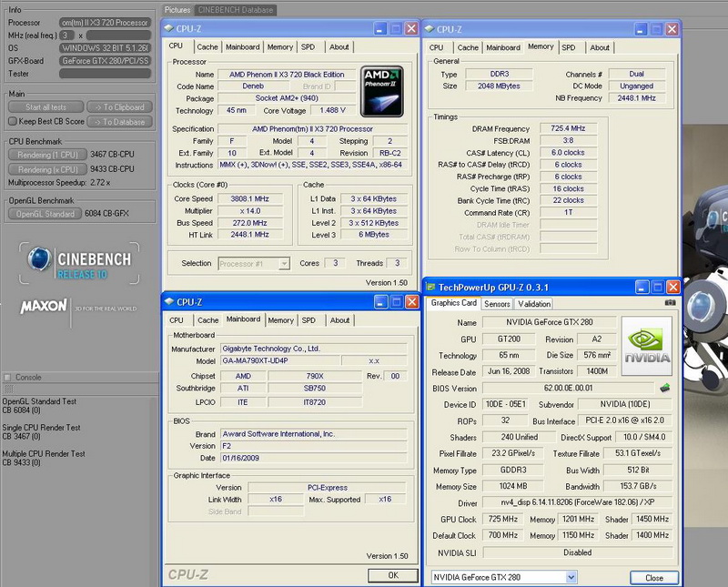This screenshot has width=728, height=587.
Task: Switch to the Sensors tab in GPU-Z
Action: coord(497,303)
